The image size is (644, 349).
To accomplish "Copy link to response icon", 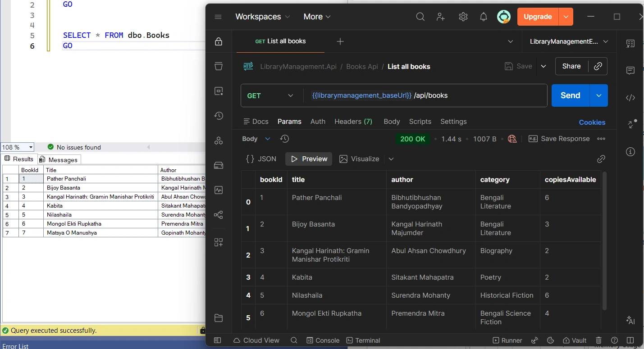I will [601, 159].
